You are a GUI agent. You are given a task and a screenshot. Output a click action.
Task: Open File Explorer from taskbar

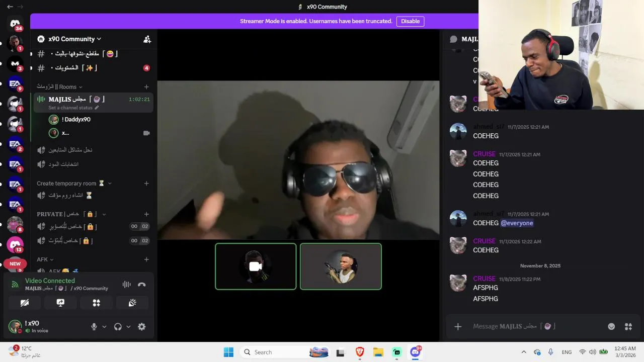pyautogui.click(x=378, y=352)
